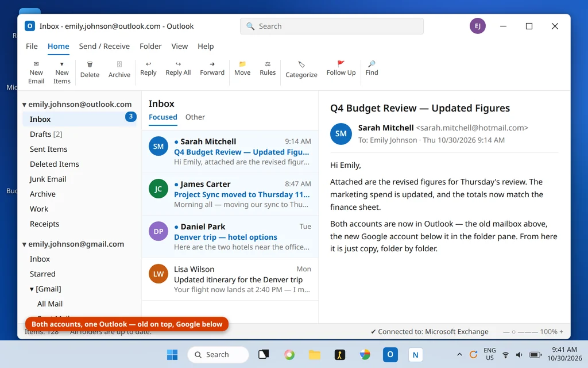
Task: Open the Windows Start menu
Action: [x=172, y=354]
